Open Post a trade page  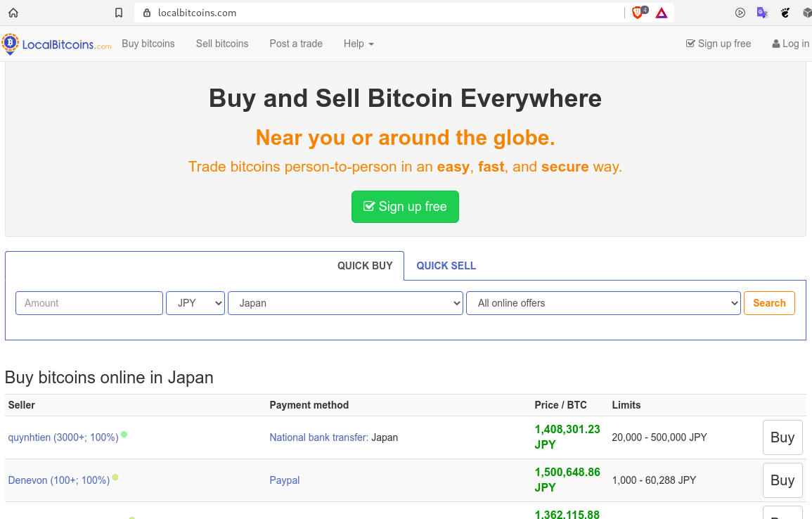(x=296, y=44)
